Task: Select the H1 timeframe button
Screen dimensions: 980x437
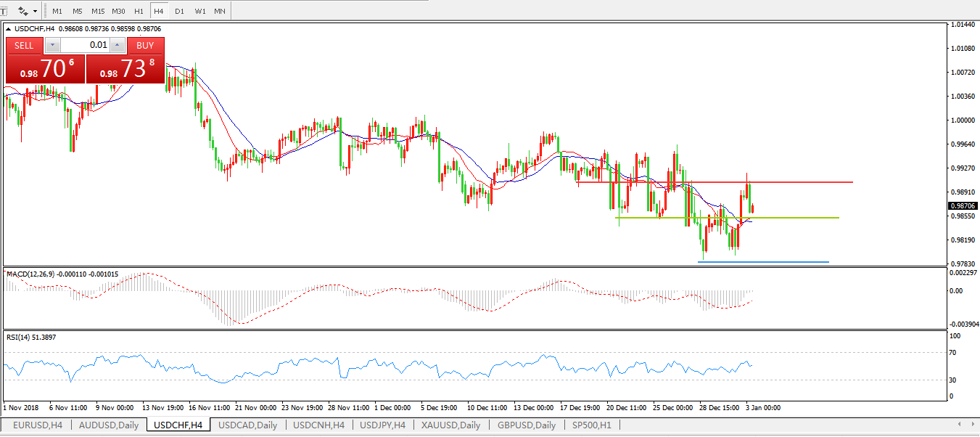Action: (139, 12)
